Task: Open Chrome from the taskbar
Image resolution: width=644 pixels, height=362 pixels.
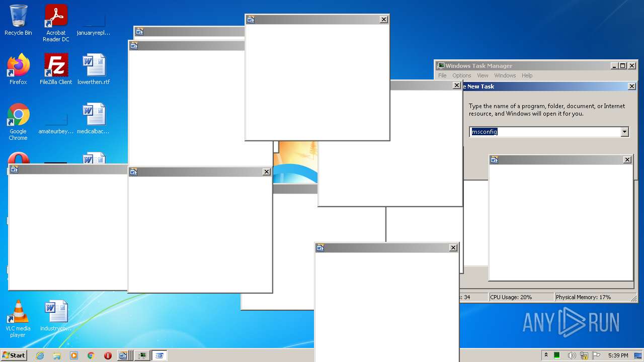Action: pos(91,355)
